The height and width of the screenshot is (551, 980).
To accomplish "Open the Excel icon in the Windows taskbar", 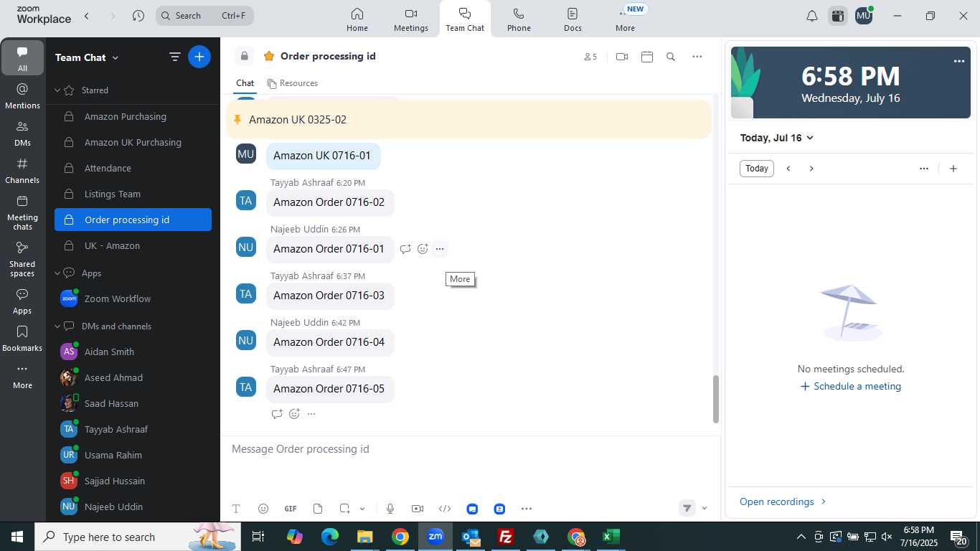I will coord(611,537).
